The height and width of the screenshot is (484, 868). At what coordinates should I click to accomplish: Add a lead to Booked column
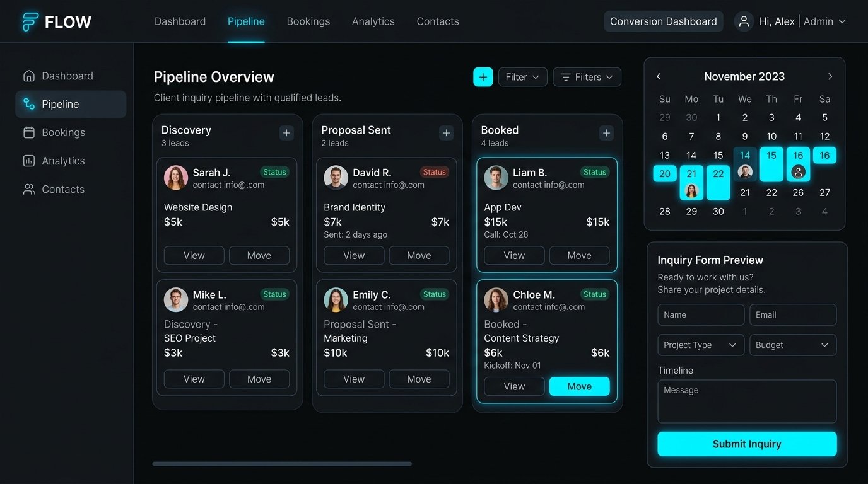click(x=606, y=133)
